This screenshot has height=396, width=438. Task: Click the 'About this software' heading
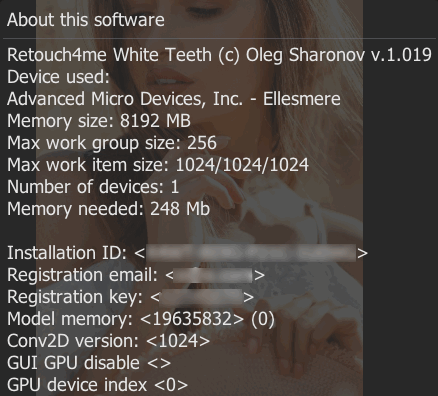point(86,20)
